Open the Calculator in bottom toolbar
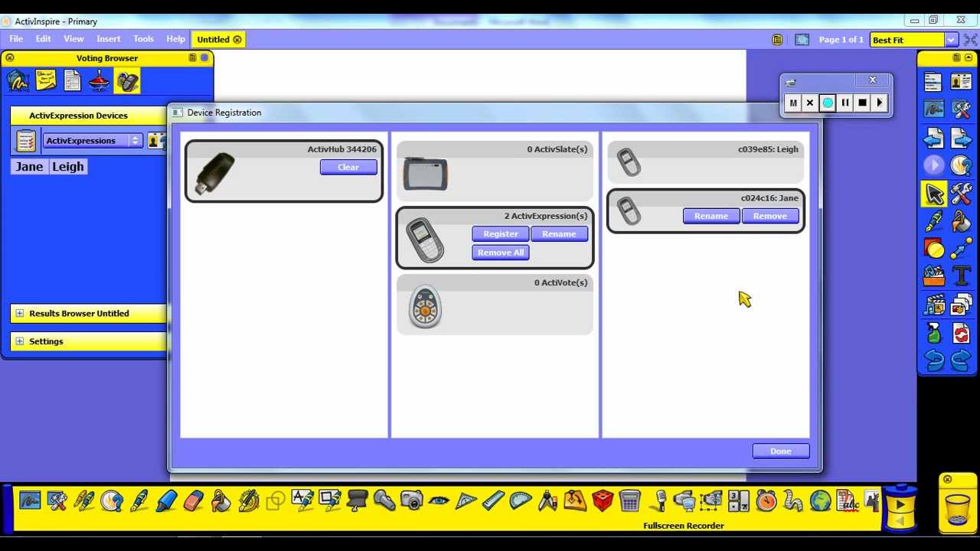This screenshot has height=551, width=980. tap(629, 500)
